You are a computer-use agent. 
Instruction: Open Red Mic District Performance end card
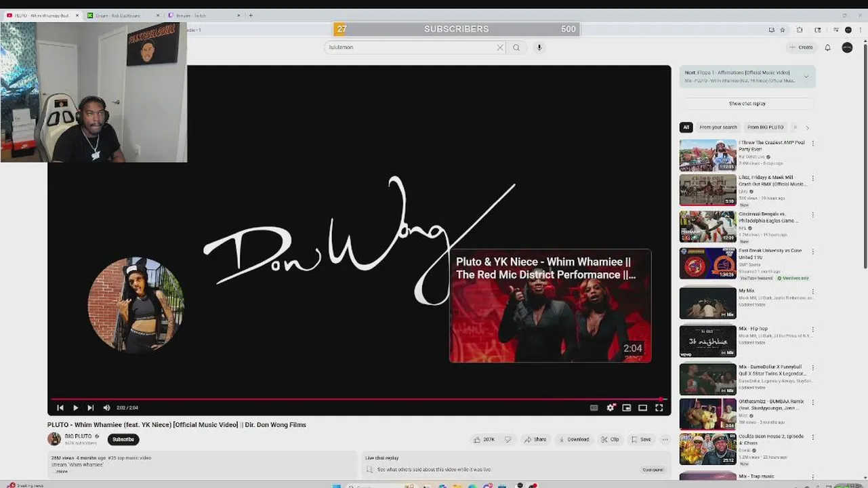click(x=550, y=306)
